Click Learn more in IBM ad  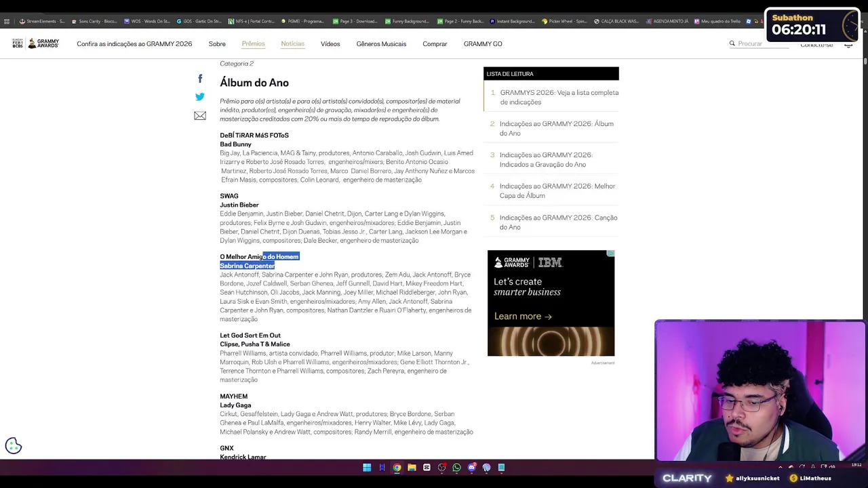point(523,316)
